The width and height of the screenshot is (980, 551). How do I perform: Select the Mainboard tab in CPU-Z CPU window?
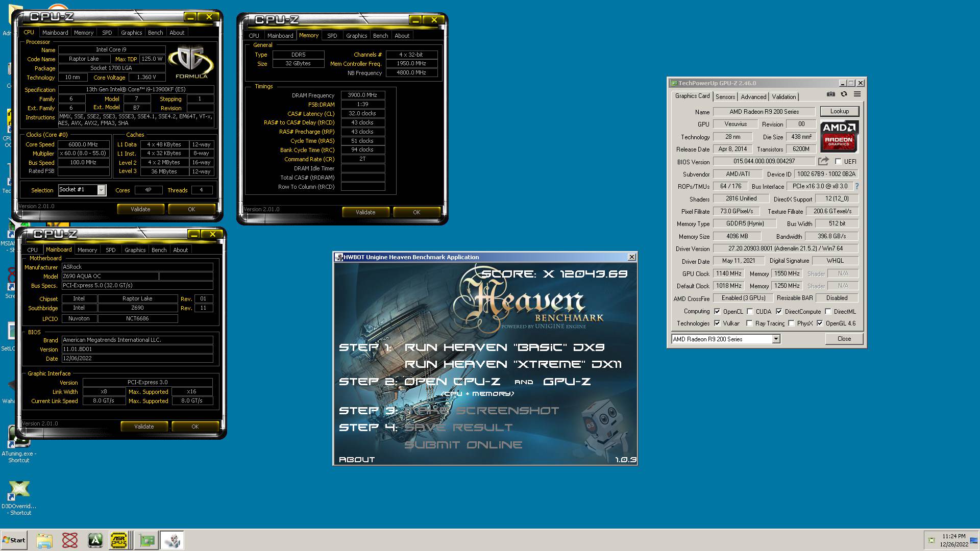(x=55, y=33)
